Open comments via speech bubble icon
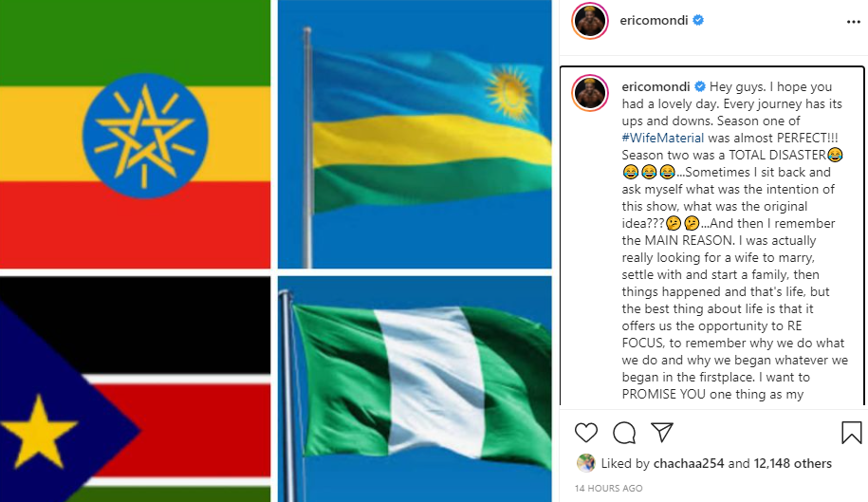Screen dimensions: 868x502 coord(624,433)
